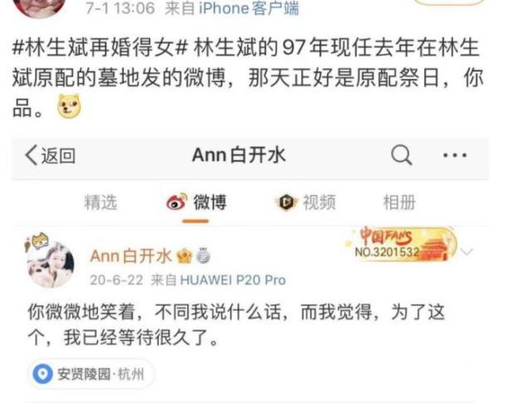
Task: Open search with the magnifier icon
Action: point(402,155)
